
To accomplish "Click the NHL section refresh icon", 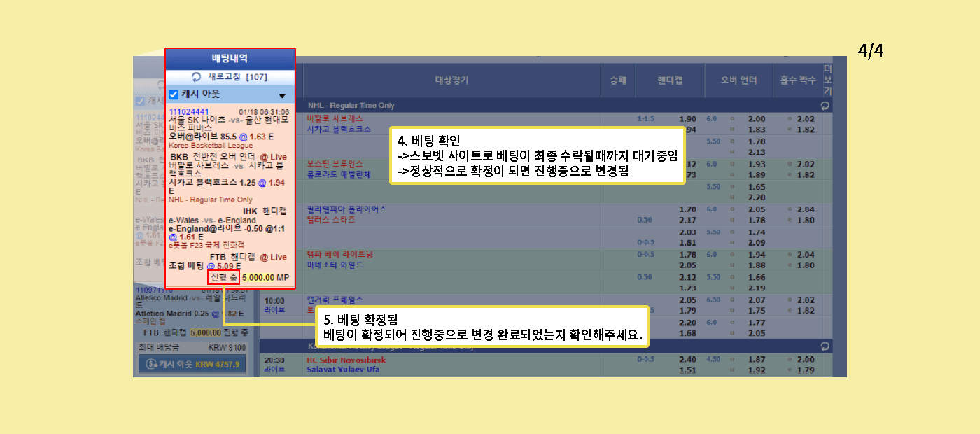I will point(825,106).
